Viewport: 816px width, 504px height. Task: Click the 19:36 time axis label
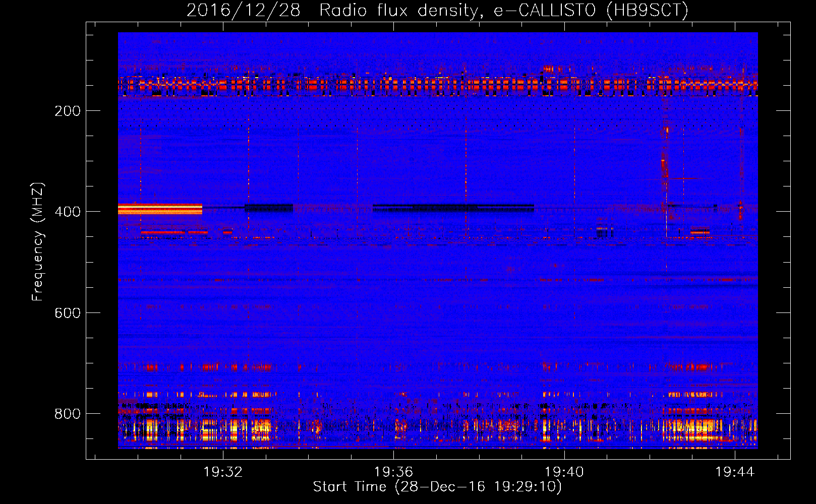pos(393,472)
